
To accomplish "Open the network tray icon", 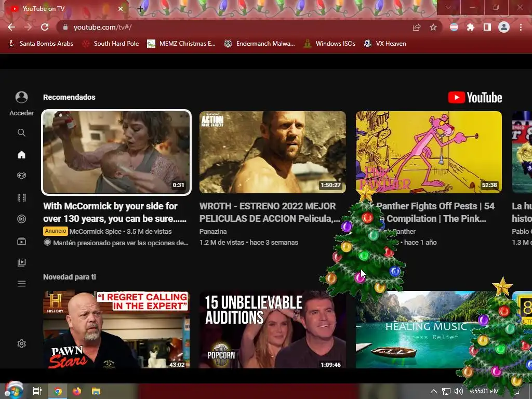I will (446, 392).
